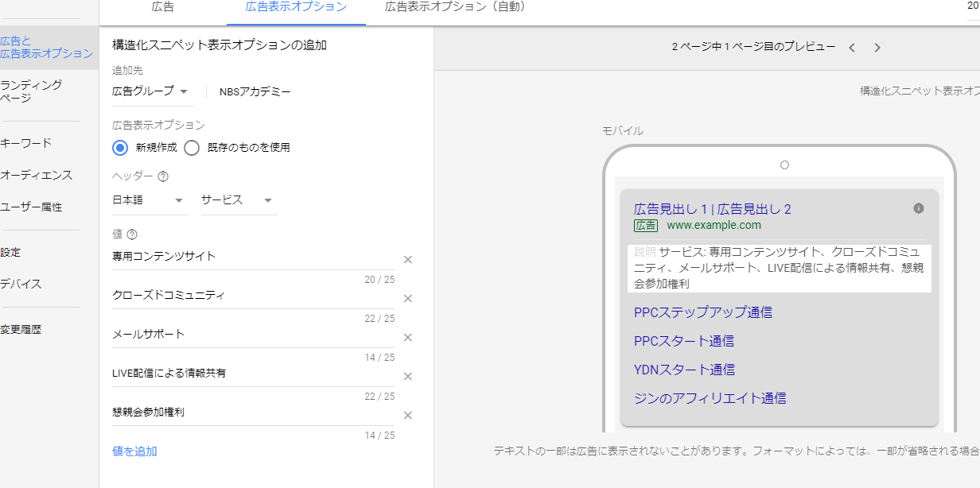Go to previous preview page arrow
The height and width of the screenshot is (488, 980).
point(852,48)
